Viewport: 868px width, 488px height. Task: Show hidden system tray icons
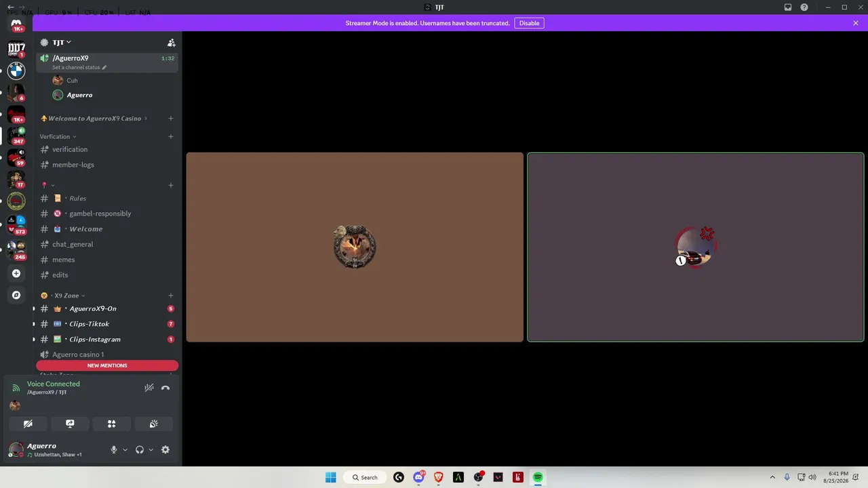click(772, 477)
